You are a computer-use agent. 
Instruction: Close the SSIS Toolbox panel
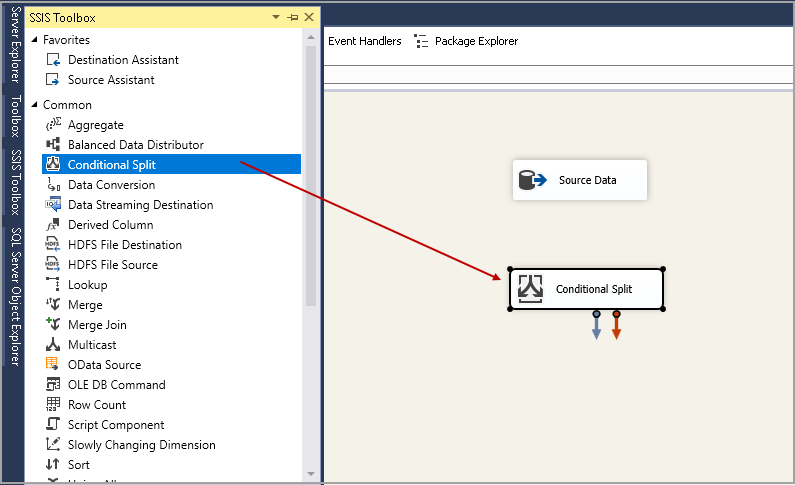309,17
